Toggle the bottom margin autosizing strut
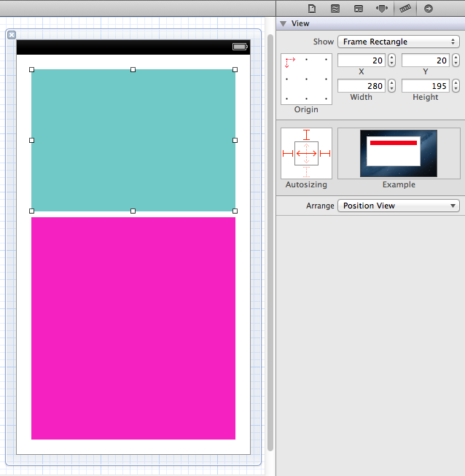 [x=307, y=172]
